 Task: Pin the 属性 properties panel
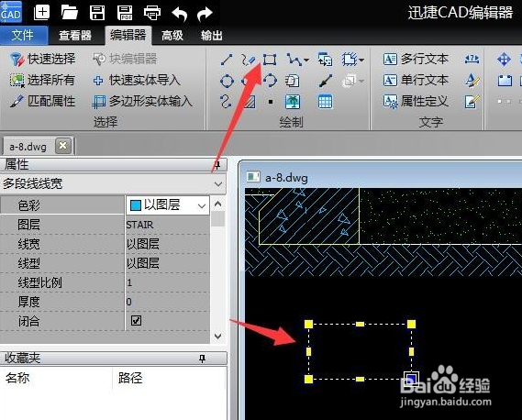(217, 165)
